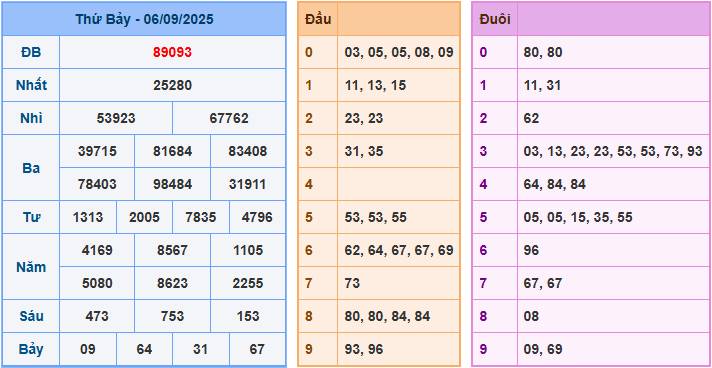Click the Tư row label
This screenshot has width=712, height=368.
[x=31, y=217]
